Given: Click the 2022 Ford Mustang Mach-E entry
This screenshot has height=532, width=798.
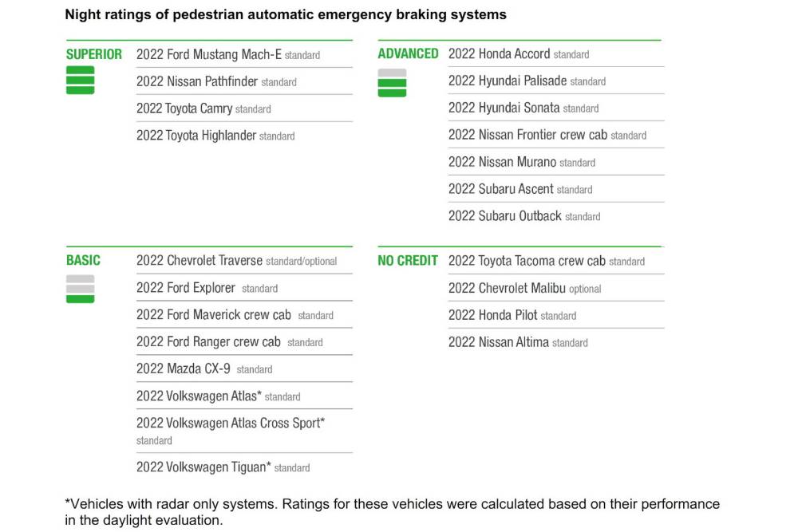Looking at the screenshot, I should 209,54.
